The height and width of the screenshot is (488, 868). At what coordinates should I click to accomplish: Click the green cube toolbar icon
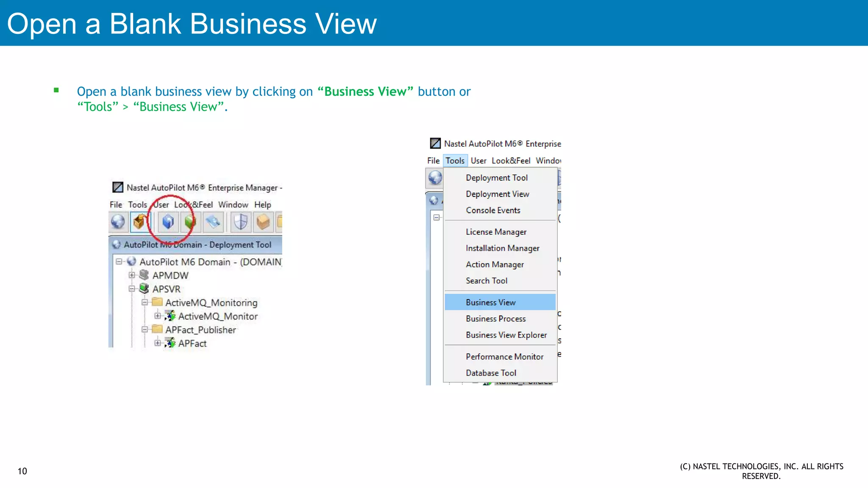coord(190,222)
